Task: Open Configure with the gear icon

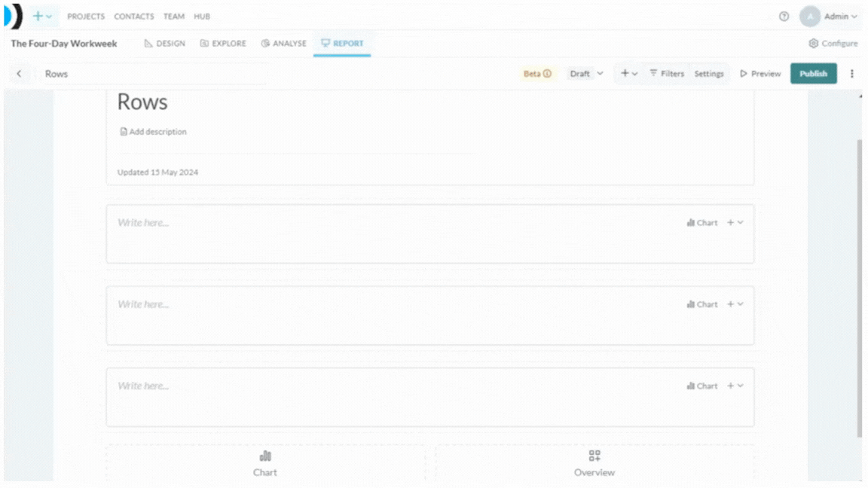Action: click(x=833, y=43)
